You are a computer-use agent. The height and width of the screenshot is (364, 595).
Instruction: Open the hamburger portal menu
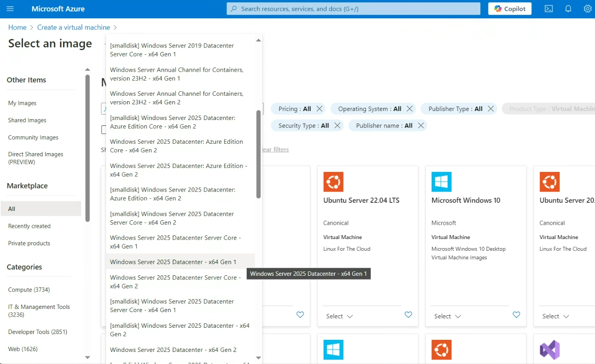pyautogui.click(x=10, y=9)
